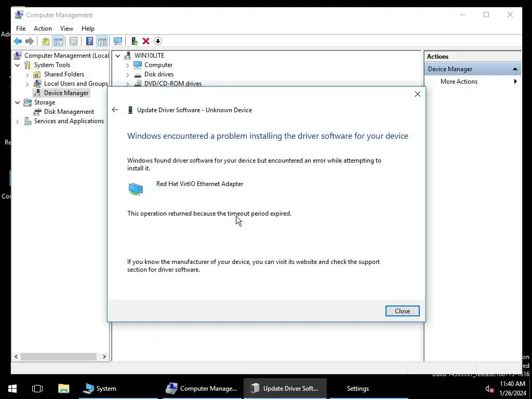Collapse the System Tools tree node

17,65
